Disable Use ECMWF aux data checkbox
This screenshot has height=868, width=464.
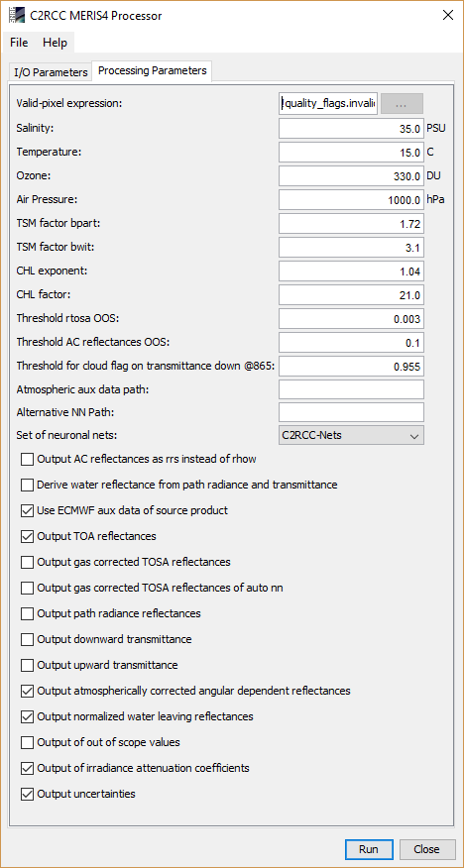pyautogui.click(x=27, y=510)
